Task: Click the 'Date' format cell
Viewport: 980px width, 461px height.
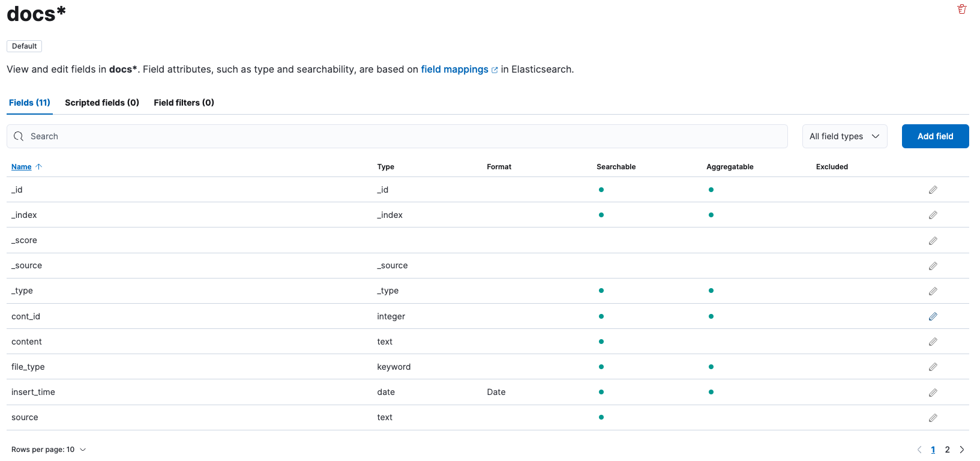Action: tap(496, 392)
